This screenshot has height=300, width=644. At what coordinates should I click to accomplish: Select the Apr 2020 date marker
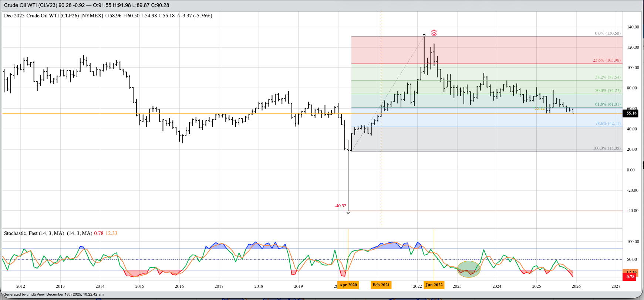(x=348, y=285)
